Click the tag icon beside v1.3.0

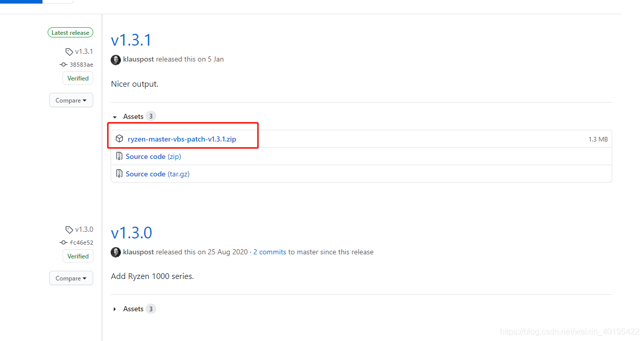(69, 230)
